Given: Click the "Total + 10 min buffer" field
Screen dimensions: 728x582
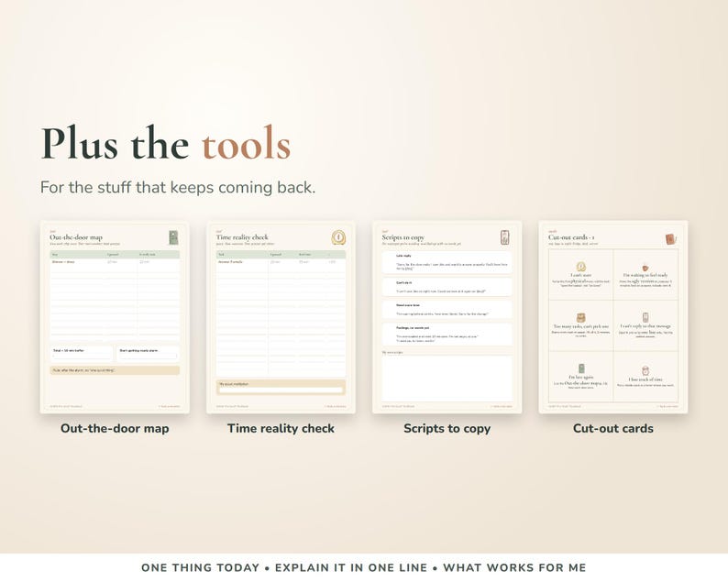Looking at the screenshot, I should click(x=82, y=354).
